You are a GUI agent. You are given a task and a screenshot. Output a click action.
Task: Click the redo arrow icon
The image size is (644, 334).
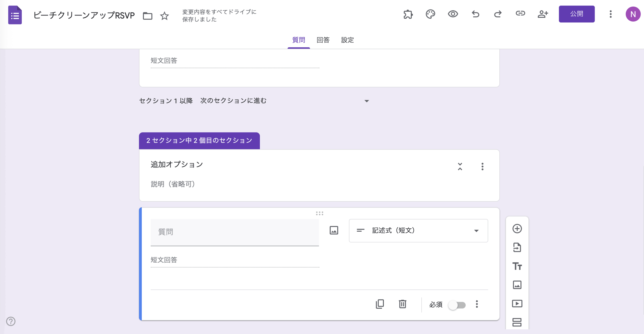pos(498,14)
